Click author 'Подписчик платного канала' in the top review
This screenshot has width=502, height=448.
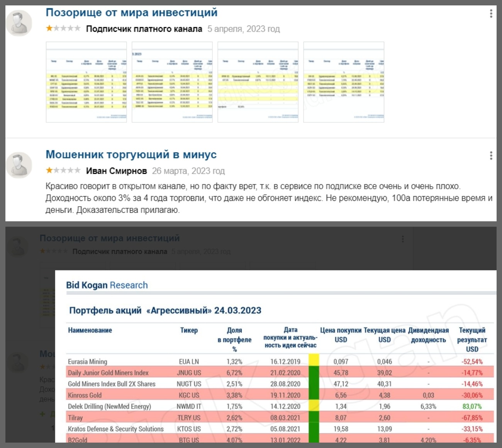tap(144, 29)
